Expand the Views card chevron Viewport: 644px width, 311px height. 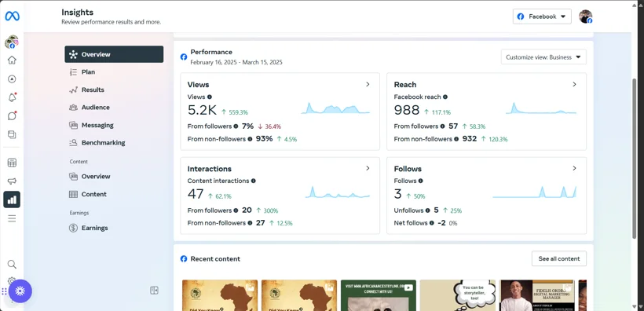(x=368, y=84)
